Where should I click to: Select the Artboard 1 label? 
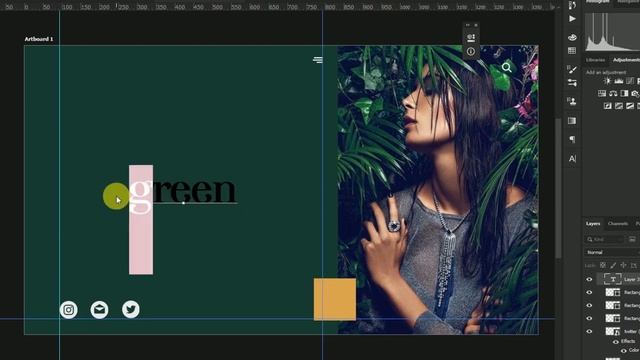[39, 39]
